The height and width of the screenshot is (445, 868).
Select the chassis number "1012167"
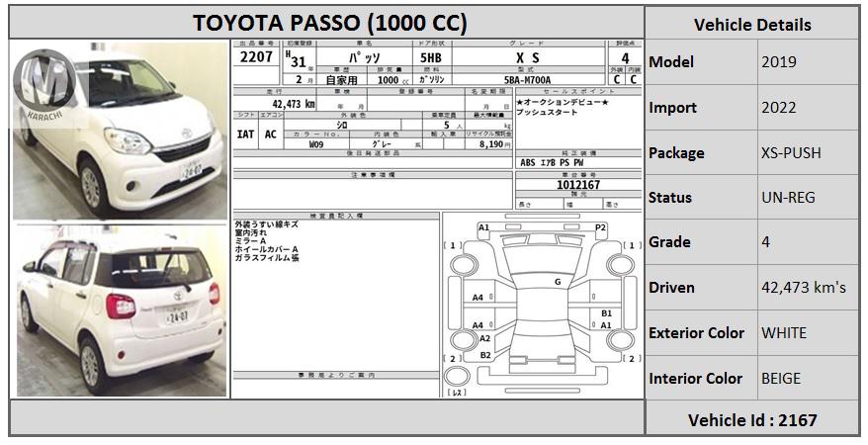tap(578, 184)
